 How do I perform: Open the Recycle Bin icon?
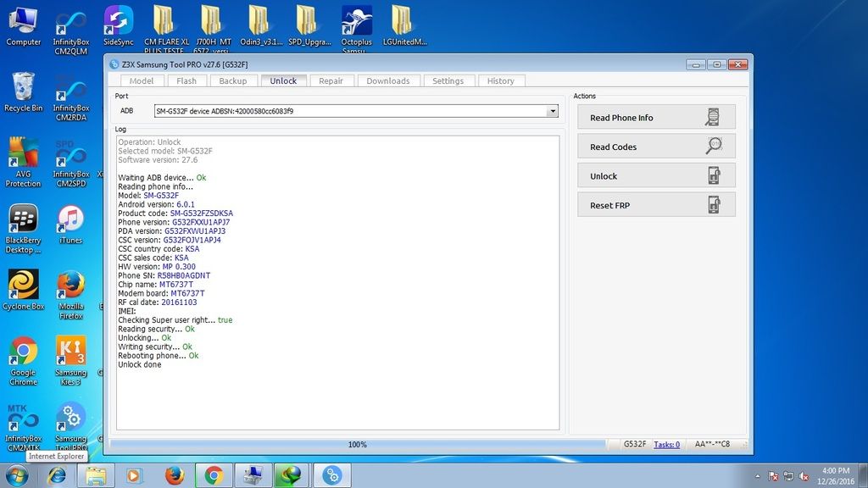[23, 91]
